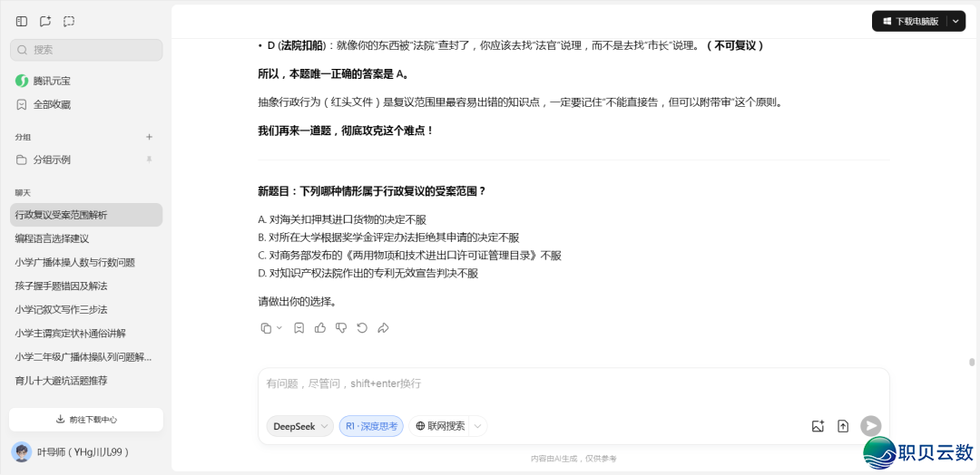The image size is (980, 475).
Task: Click option D about 知识产权法院
Action: click(368, 274)
